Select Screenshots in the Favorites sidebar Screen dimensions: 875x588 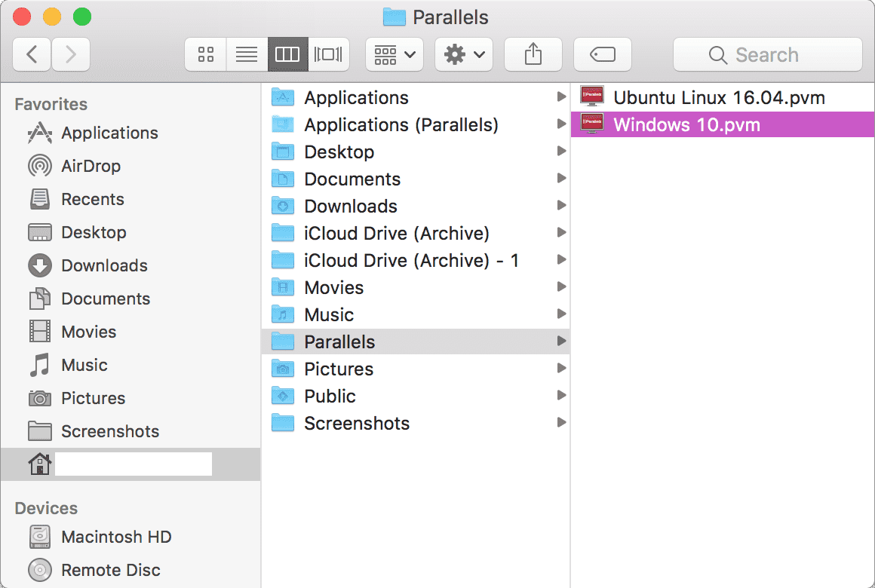point(110,431)
